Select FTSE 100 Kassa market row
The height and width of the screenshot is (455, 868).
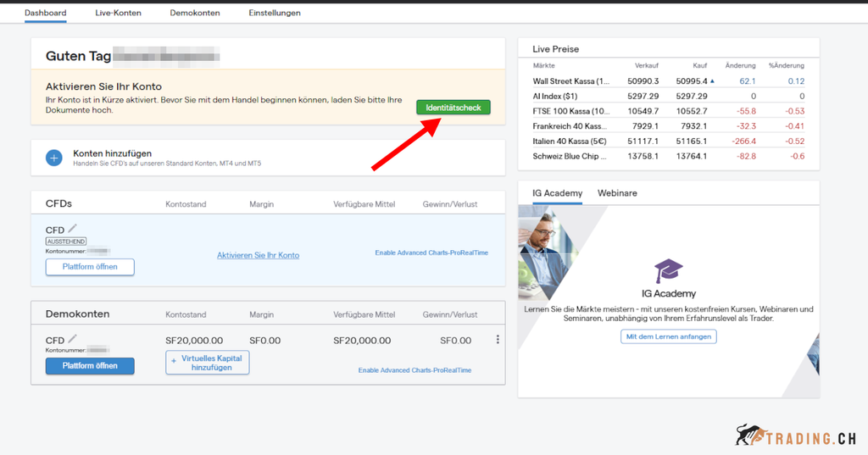(669, 111)
